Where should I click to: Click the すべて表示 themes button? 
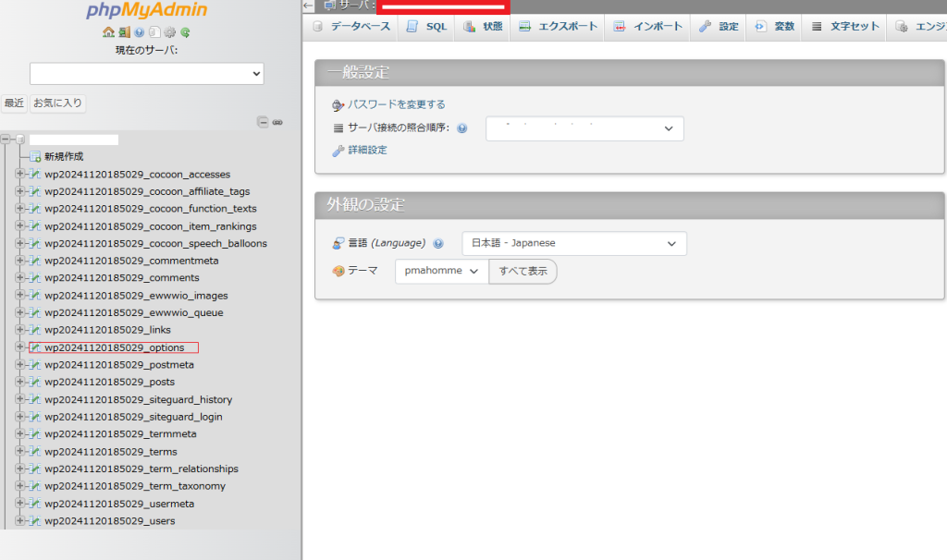click(523, 271)
